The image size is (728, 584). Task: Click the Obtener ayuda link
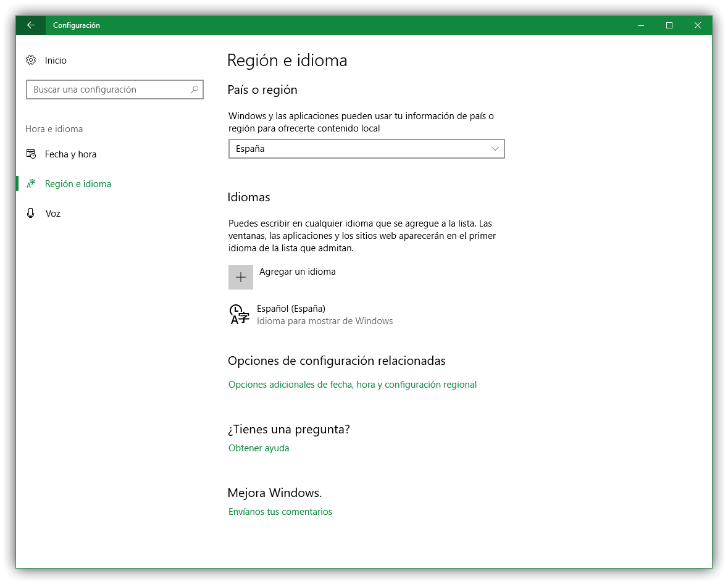(x=259, y=448)
